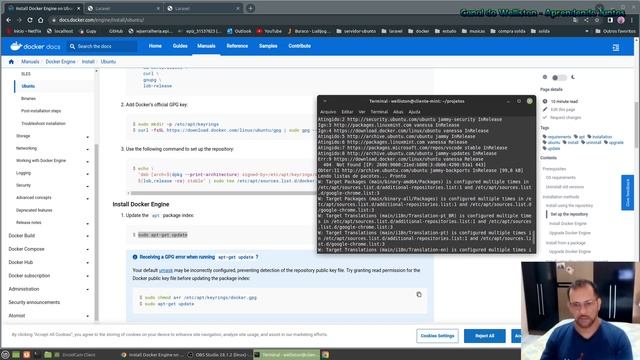Click the Cookies Settings button
The image size is (640, 360).
pyautogui.click(x=437, y=336)
